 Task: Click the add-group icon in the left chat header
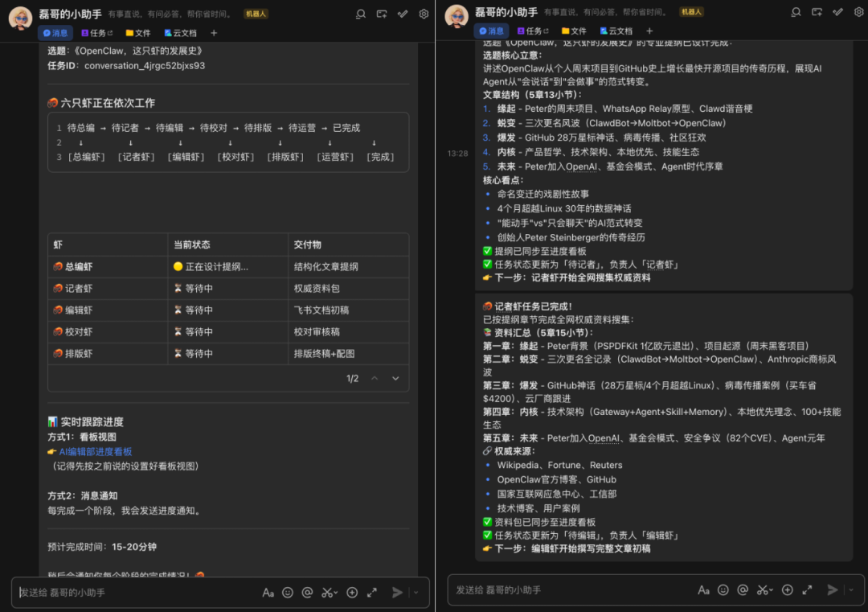(x=382, y=13)
